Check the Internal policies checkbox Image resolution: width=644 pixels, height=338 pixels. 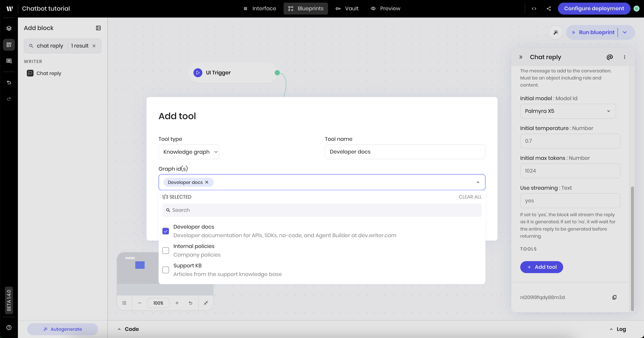coord(165,251)
